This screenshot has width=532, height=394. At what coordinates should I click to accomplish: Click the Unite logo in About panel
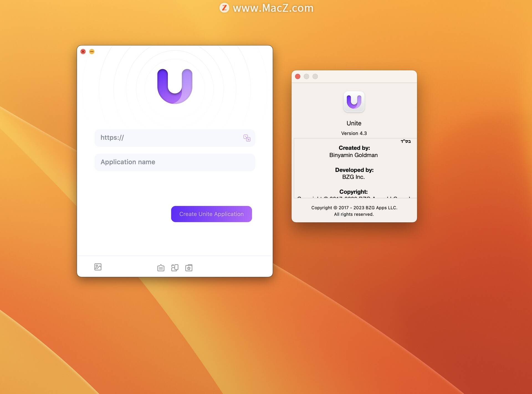tap(354, 102)
